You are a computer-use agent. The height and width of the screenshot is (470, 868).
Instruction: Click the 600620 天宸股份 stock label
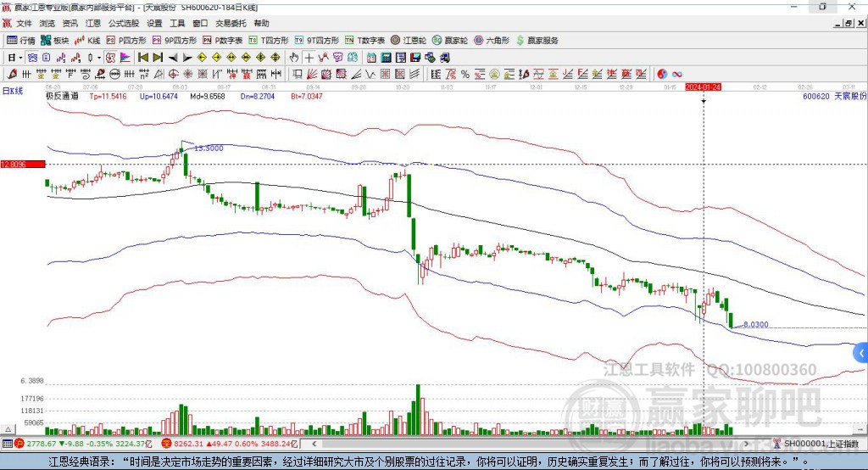(834, 97)
